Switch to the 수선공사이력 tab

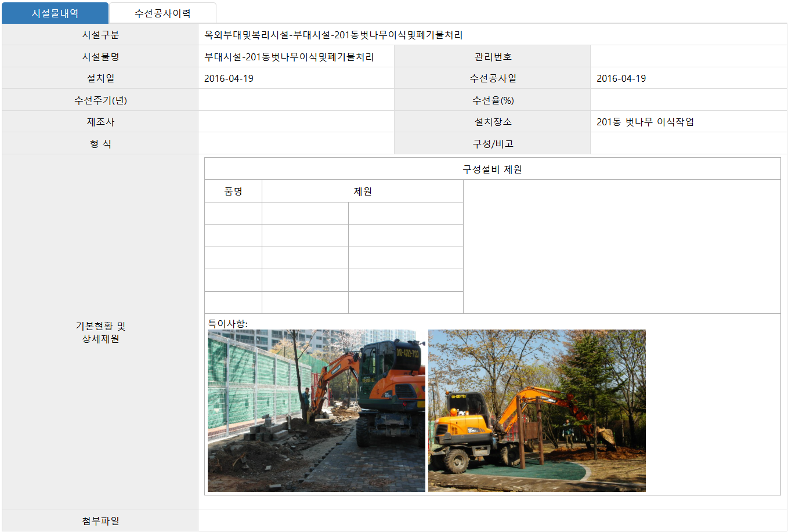click(162, 13)
